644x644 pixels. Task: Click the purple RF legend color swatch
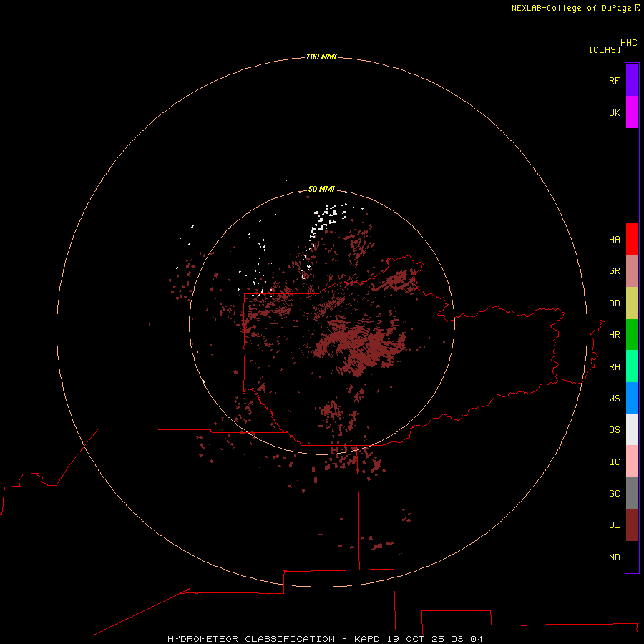tap(632, 80)
